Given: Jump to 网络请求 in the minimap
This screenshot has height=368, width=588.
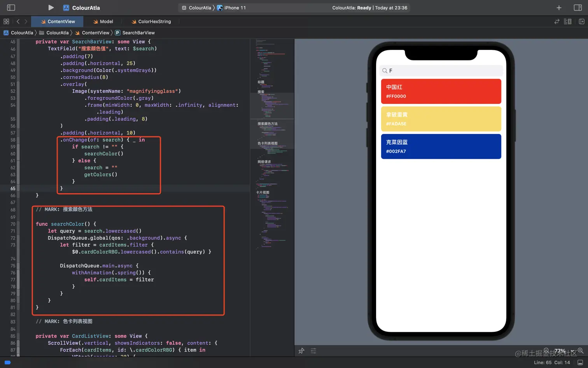Looking at the screenshot, I should tap(264, 162).
